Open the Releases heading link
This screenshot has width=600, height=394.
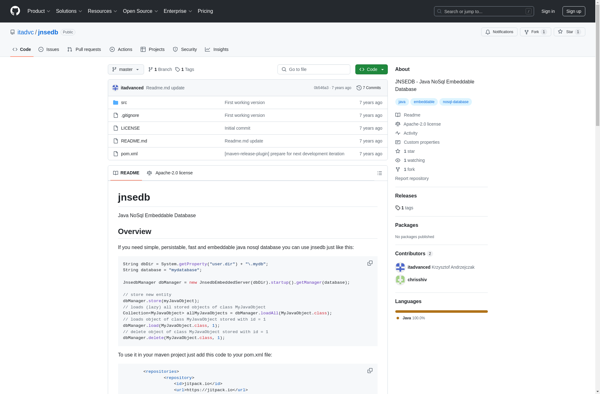406,195
